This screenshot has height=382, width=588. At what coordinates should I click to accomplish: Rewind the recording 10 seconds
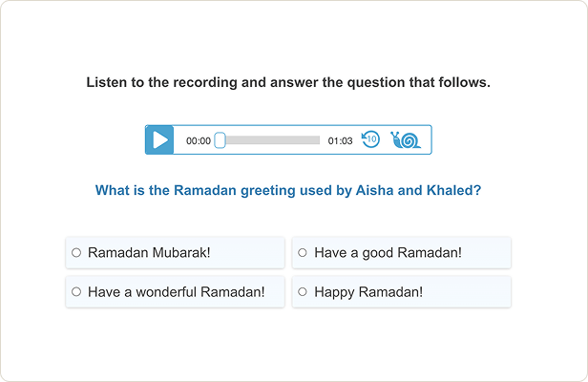tap(371, 140)
